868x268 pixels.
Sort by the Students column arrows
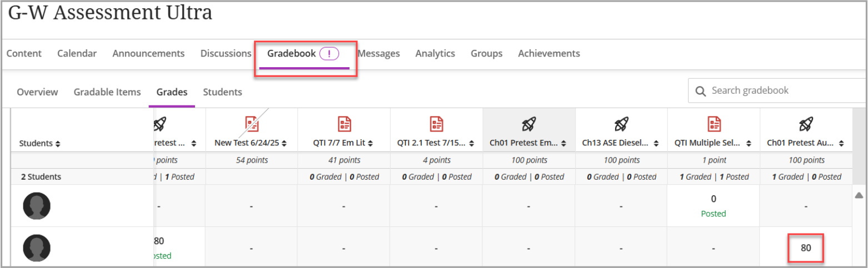(x=58, y=144)
